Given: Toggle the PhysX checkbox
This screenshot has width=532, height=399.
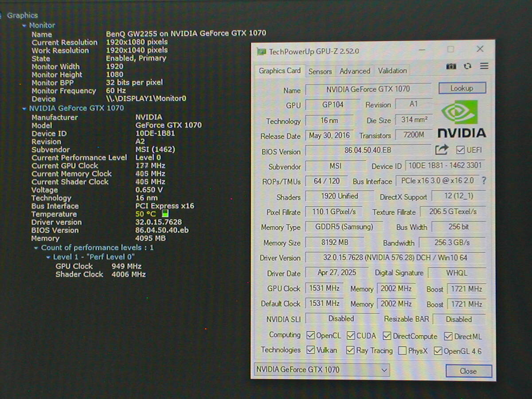Looking at the screenshot, I should pyautogui.click(x=402, y=351).
